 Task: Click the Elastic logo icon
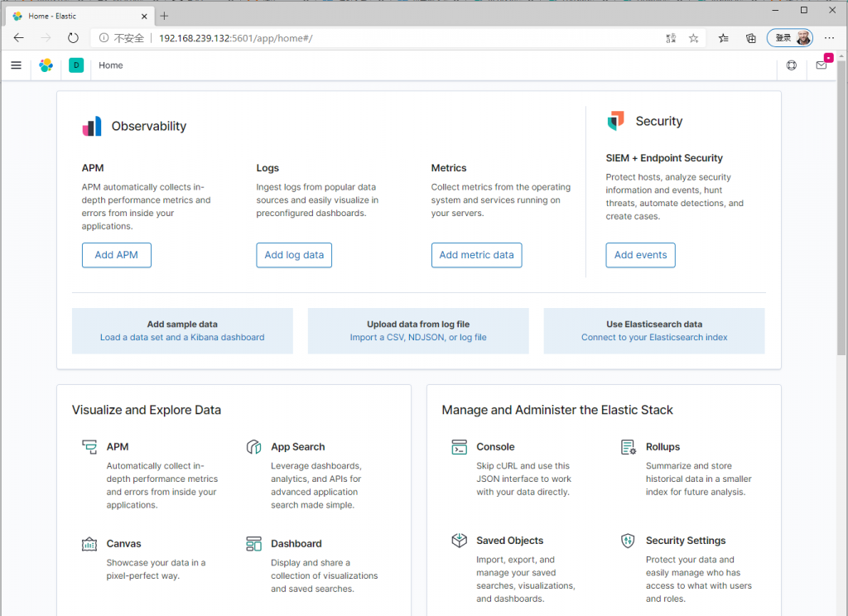(x=46, y=65)
